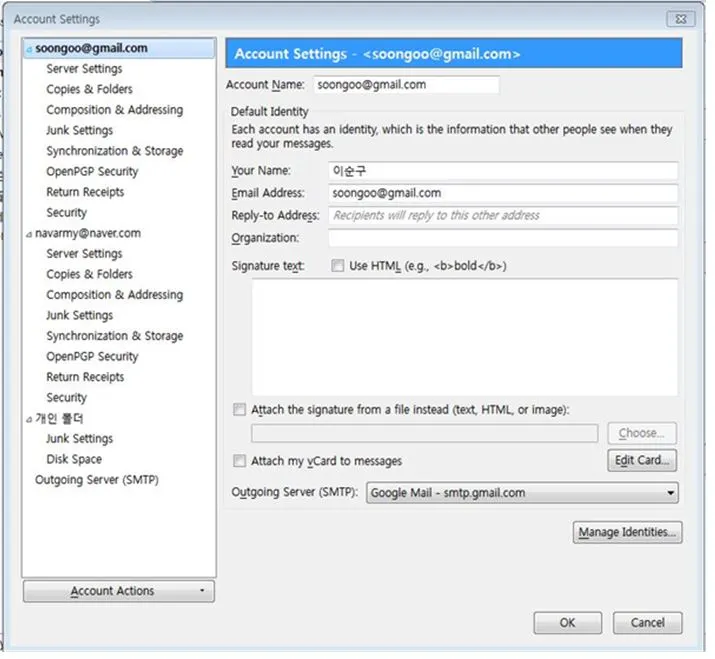Screen dimensions: 715x659
Task: Open Security under navarmy@naver.com
Action: [66, 397]
